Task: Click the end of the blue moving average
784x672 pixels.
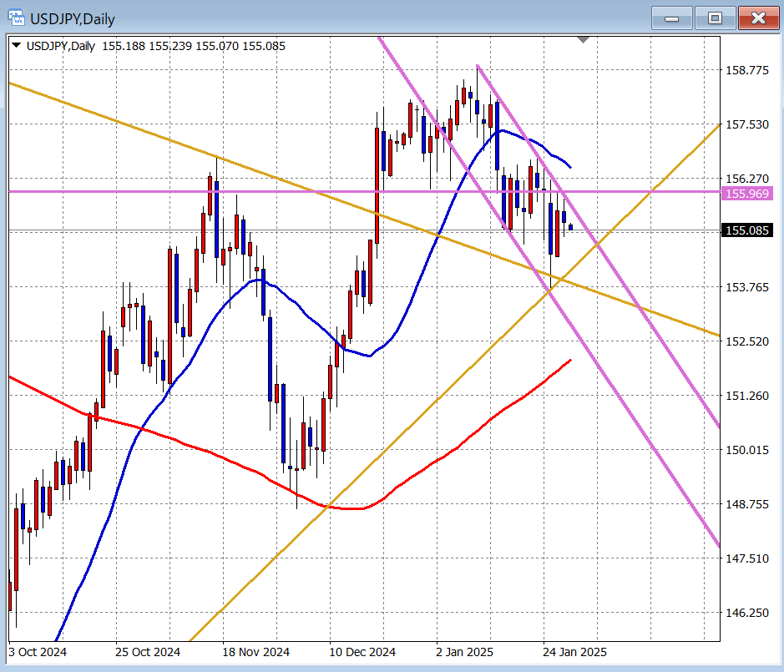Action: point(570,168)
